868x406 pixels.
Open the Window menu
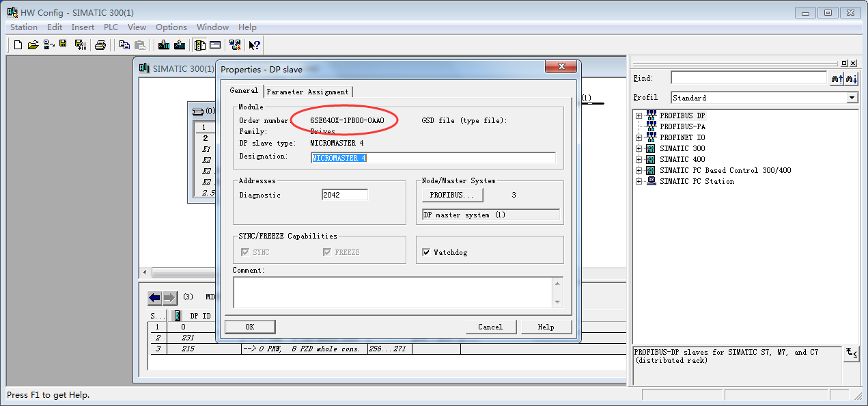tap(213, 27)
